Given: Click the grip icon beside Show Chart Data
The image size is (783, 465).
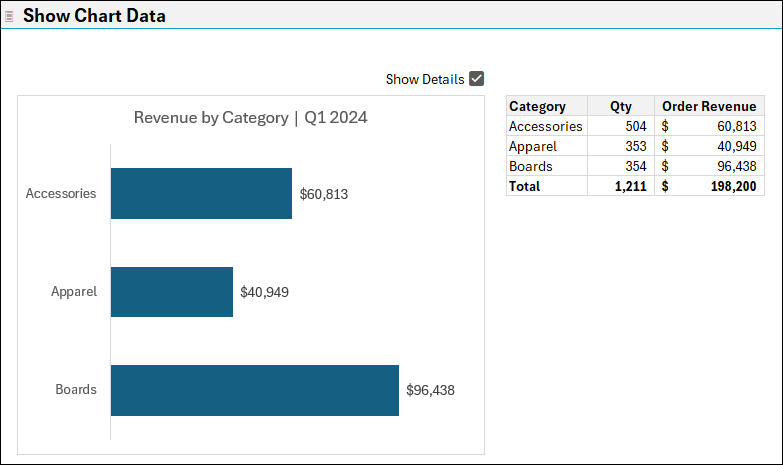Looking at the screenshot, I should click(x=9, y=16).
